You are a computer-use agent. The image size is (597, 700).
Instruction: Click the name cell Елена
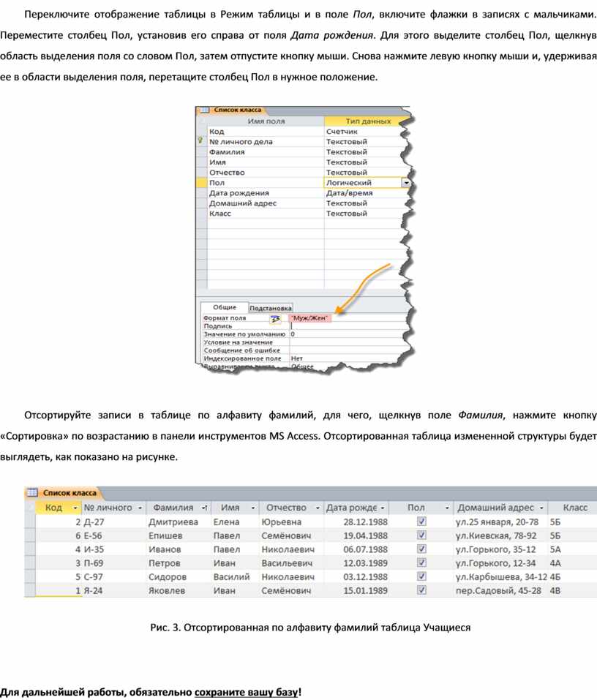[226, 522]
